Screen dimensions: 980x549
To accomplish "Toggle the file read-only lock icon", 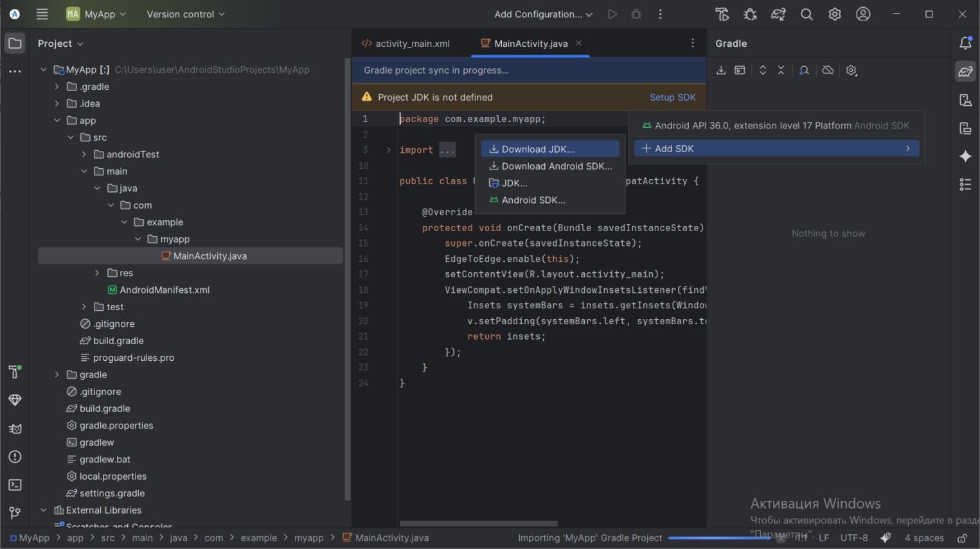I will tap(961, 538).
